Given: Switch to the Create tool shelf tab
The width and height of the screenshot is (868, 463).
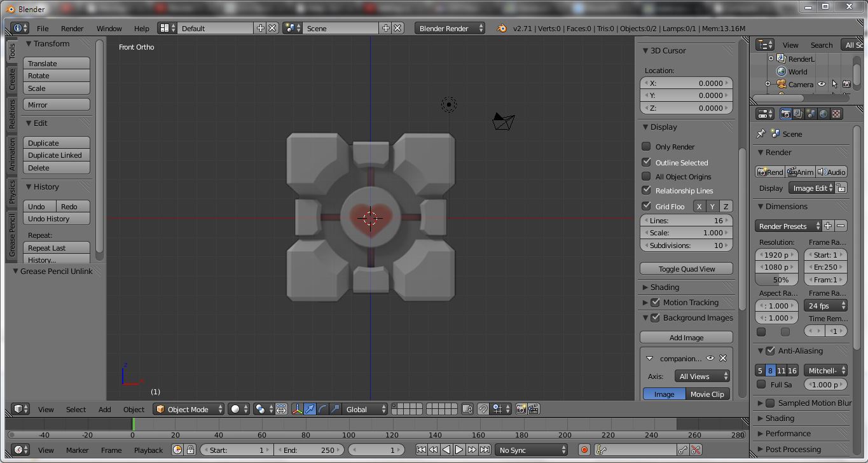Looking at the screenshot, I should [x=11, y=79].
